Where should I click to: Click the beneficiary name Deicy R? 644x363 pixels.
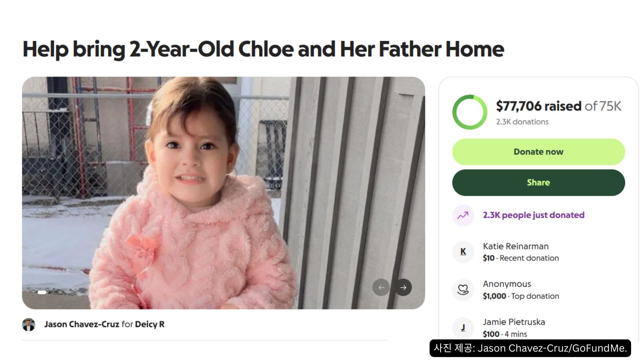[x=150, y=324]
